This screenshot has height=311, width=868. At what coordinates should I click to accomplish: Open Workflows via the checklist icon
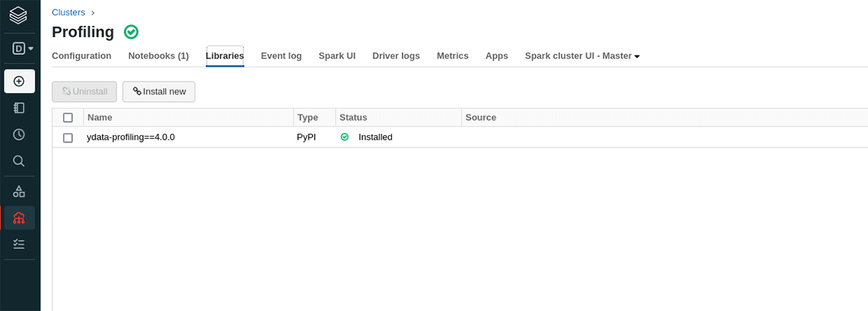click(20, 244)
